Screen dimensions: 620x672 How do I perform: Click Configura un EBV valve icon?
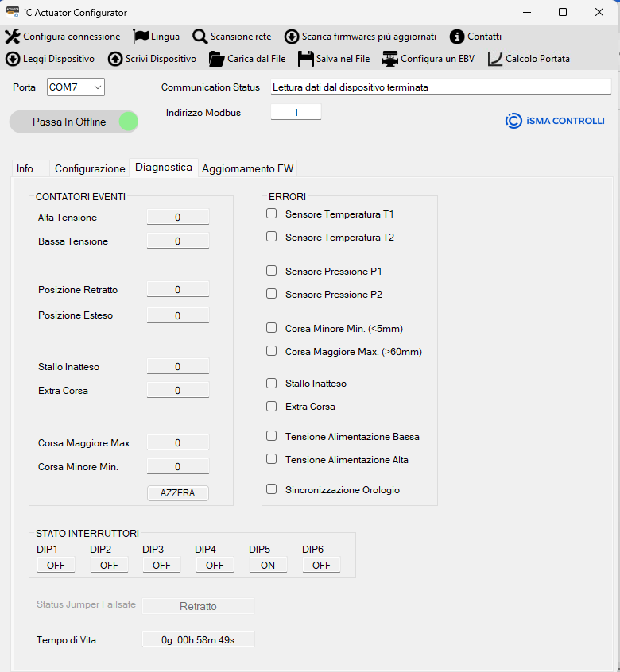389,59
